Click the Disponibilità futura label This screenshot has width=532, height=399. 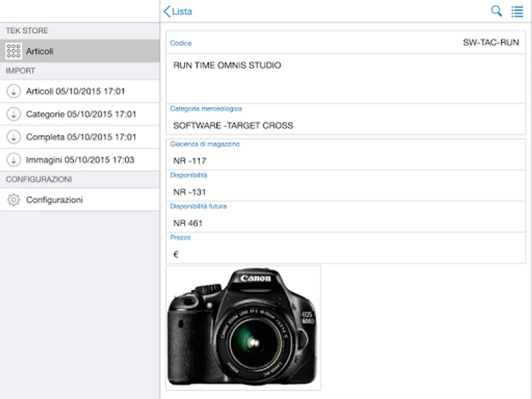198,206
